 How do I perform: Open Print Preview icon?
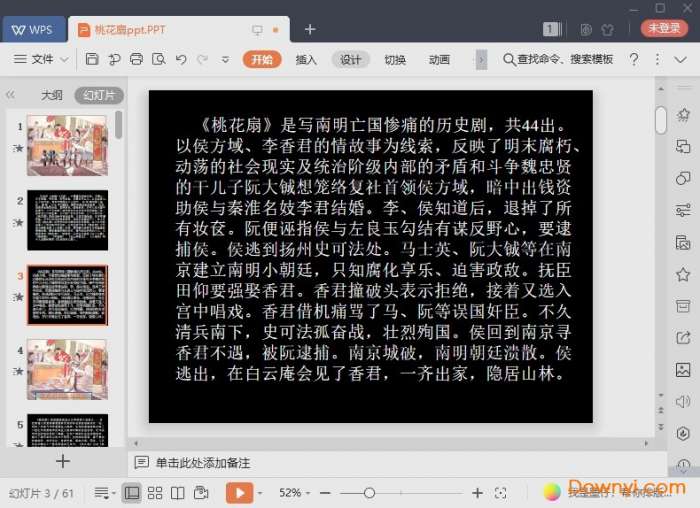coord(158,59)
